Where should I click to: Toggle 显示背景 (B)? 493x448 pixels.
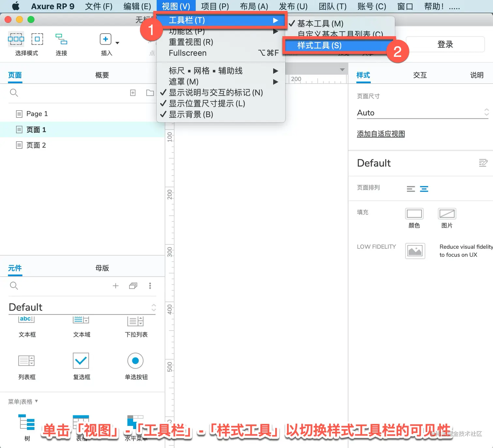click(x=221, y=115)
